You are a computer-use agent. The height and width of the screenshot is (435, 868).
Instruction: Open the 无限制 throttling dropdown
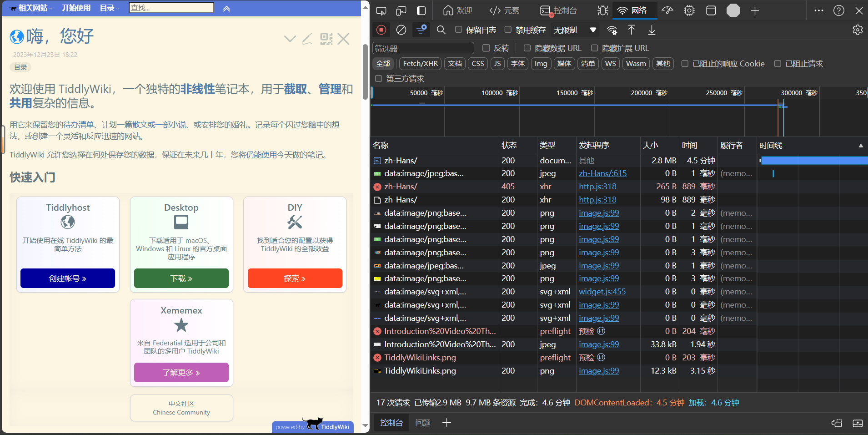(x=575, y=30)
